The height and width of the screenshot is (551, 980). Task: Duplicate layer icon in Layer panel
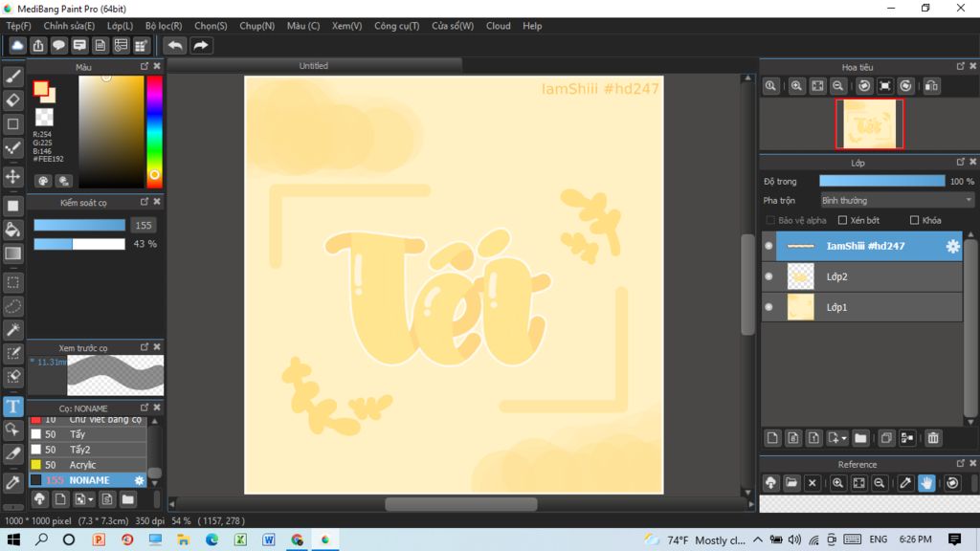click(x=886, y=438)
